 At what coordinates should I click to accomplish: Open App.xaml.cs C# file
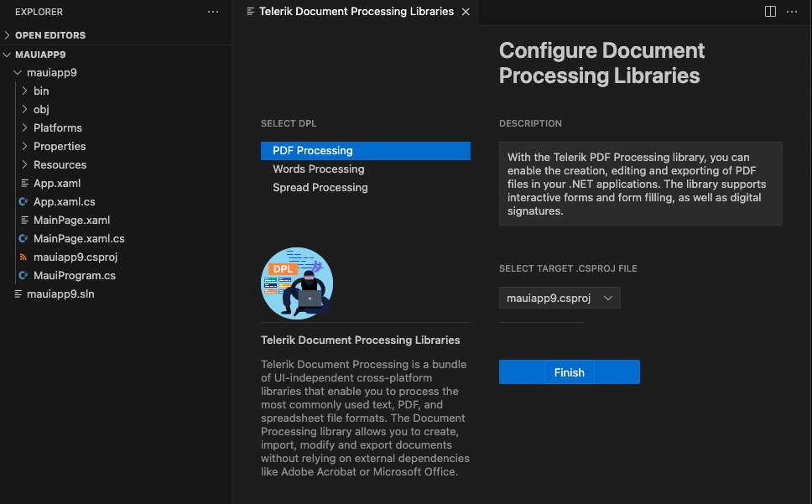click(x=64, y=201)
